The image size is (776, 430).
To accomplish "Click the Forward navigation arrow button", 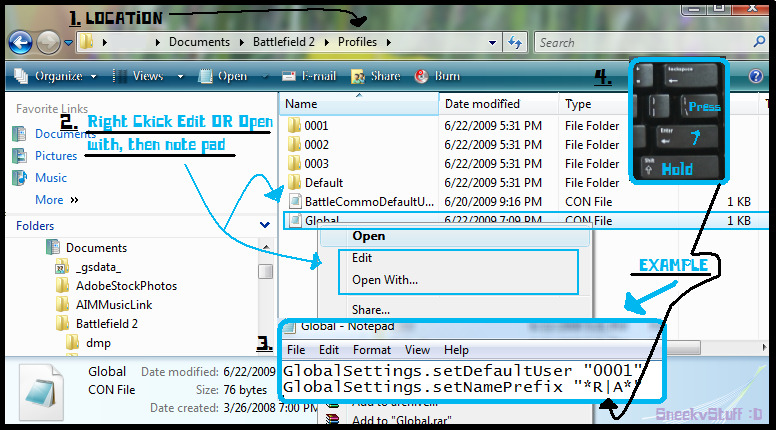I will [48, 43].
